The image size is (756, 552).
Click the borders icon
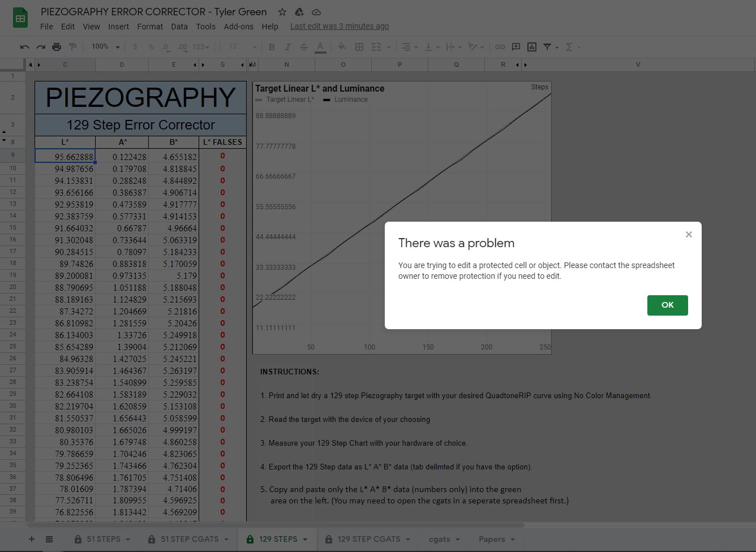pyautogui.click(x=359, y=47)
